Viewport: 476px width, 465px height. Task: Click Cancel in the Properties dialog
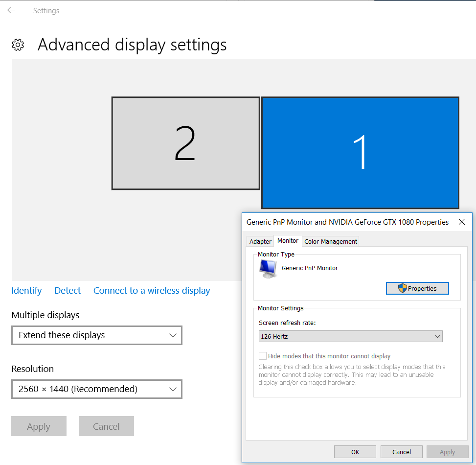(x=401, y=452)
